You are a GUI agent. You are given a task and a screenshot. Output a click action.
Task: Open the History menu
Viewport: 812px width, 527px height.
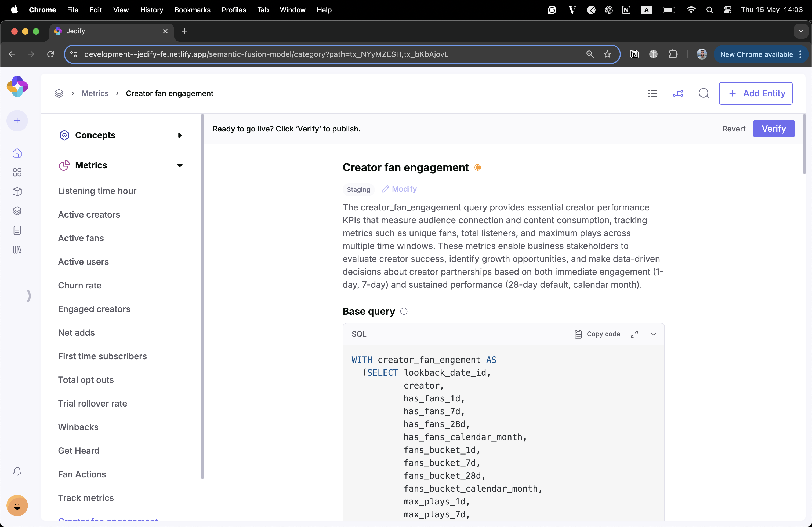point(151,10)
